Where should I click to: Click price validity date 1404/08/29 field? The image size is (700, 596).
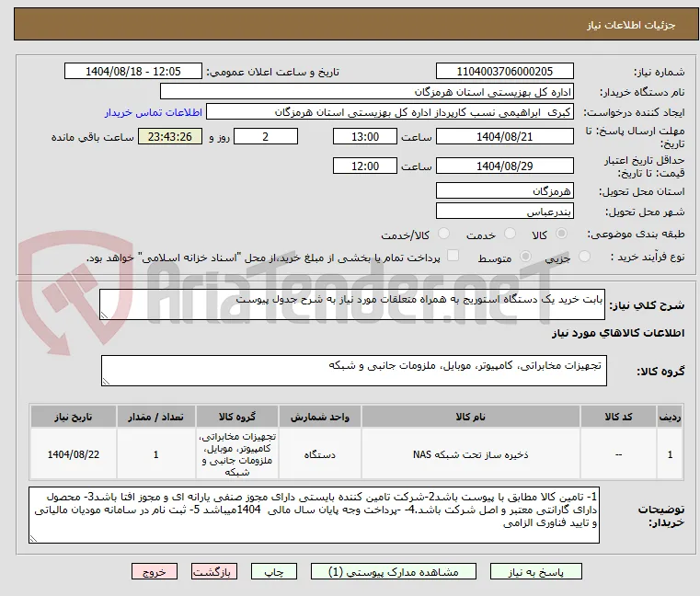[504, 166]
